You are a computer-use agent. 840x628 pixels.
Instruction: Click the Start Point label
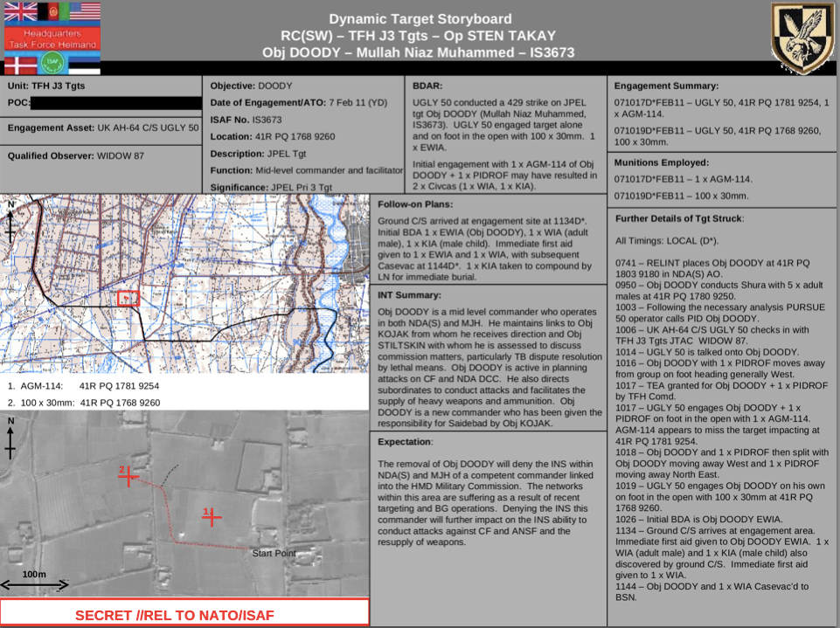click(274, 554)
